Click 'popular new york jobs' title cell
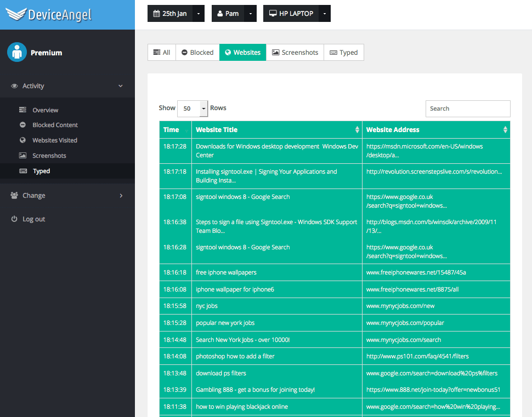Screen dimensions: 532x417 click(277, 323)
